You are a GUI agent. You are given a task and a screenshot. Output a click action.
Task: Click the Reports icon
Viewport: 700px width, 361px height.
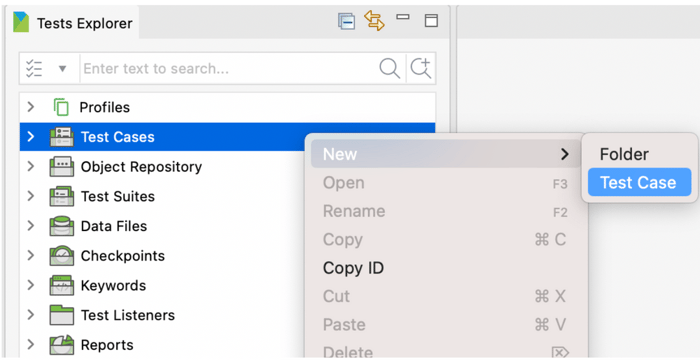point(62,345)
